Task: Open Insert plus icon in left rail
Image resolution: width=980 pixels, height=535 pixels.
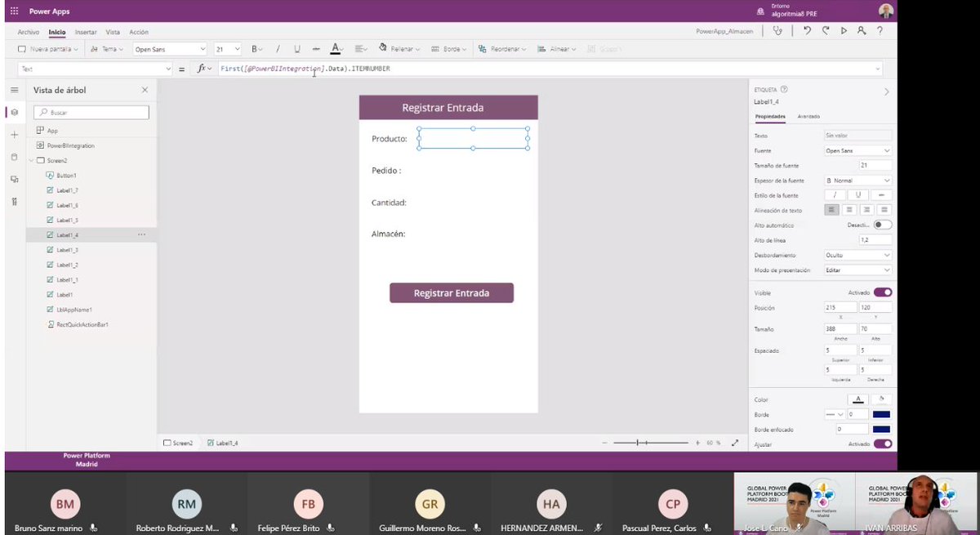Action: (x=14, y=134)
